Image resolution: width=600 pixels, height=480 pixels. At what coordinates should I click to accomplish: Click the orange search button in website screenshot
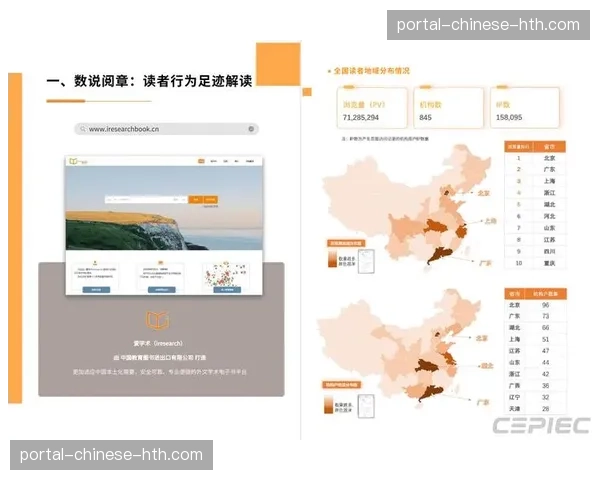[196, 199]
